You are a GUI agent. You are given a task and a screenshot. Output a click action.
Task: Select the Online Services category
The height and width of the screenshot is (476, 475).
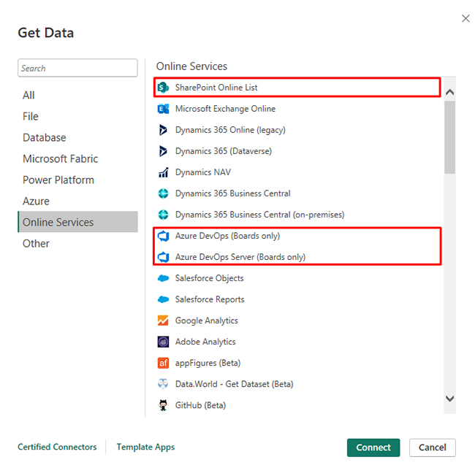point(77,222)
